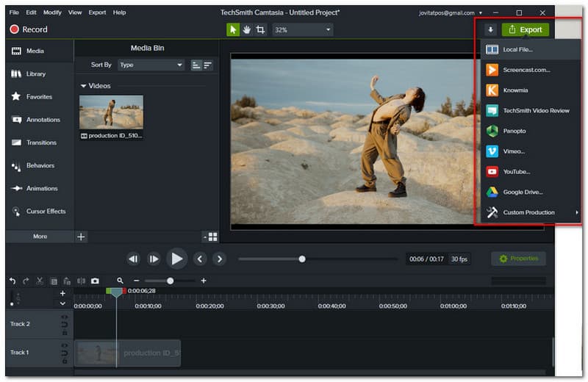
Task: Collapse the Videos section in Media Bin
Action: click(83, 86)
